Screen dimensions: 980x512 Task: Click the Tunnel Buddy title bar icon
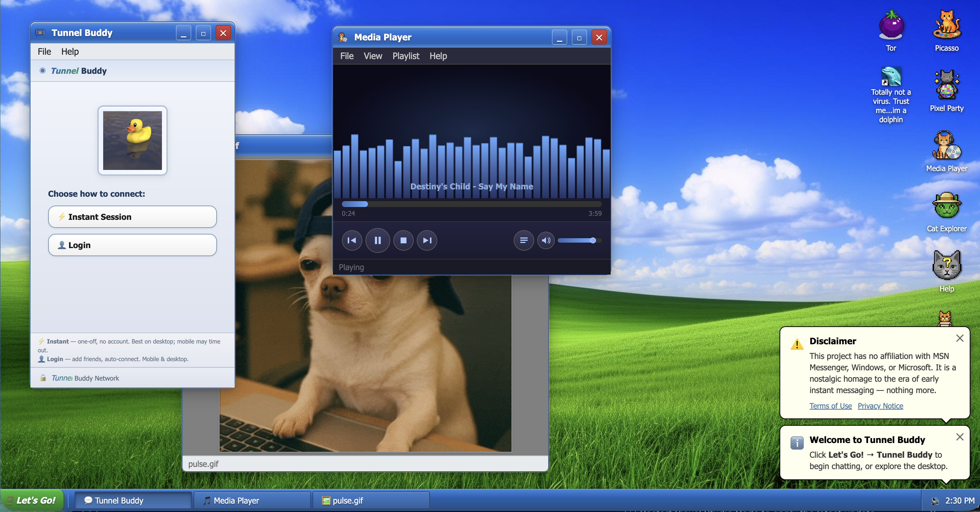(40, 33)
